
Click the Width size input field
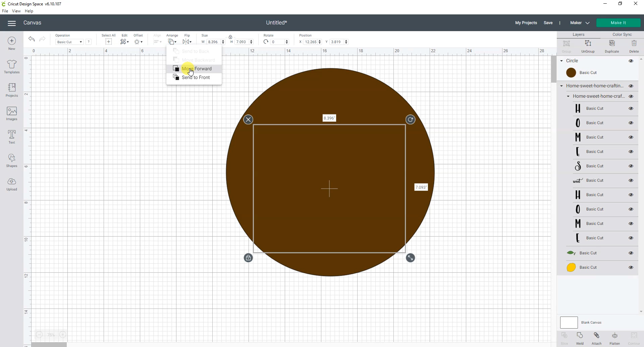[x=214, y=42]
